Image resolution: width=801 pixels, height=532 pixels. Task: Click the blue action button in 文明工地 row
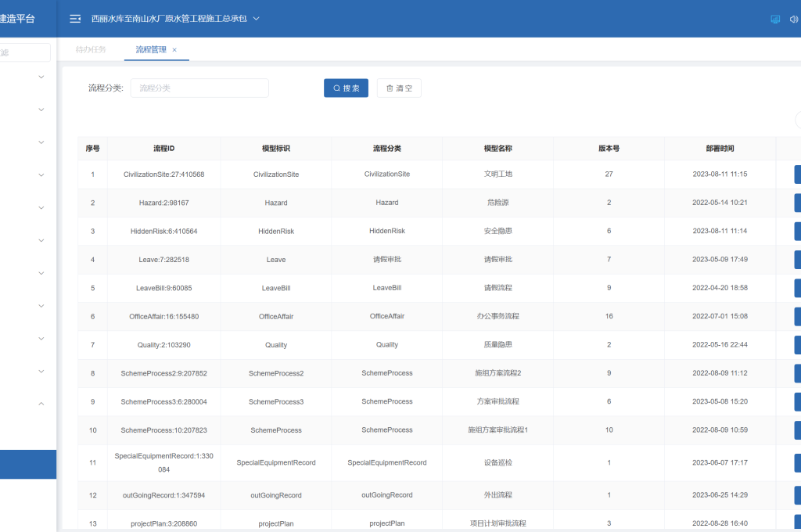click(796, 174)
